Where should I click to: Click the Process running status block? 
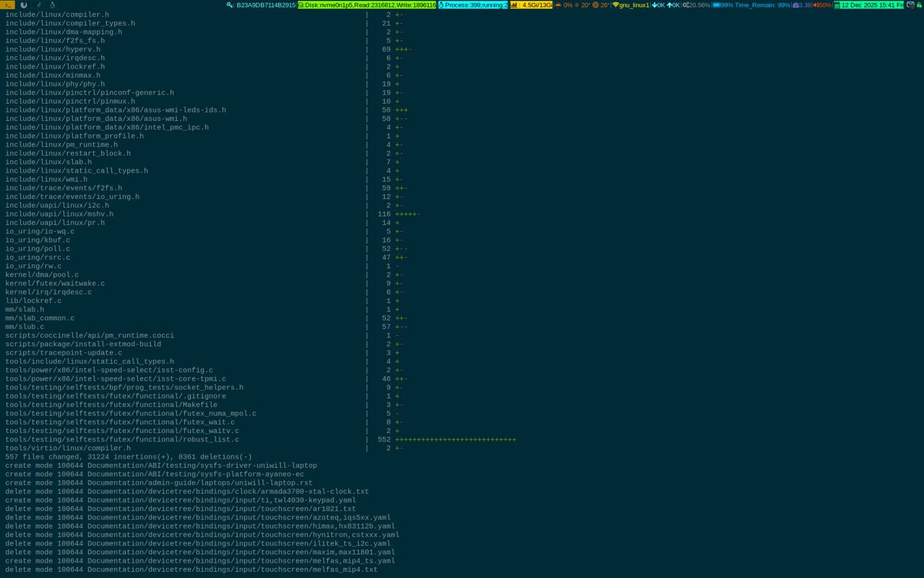474,5
